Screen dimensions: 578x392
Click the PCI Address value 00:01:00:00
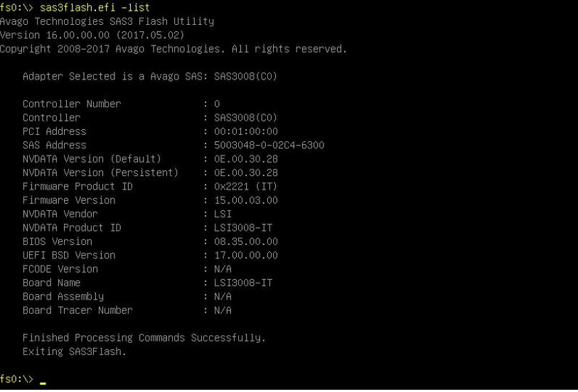(x=246, y=131)
